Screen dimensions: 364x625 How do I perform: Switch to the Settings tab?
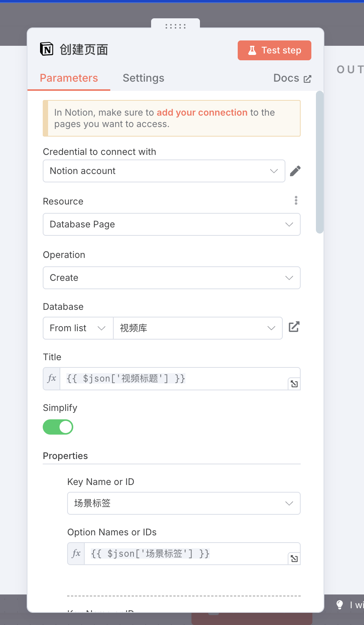[143, 78]
